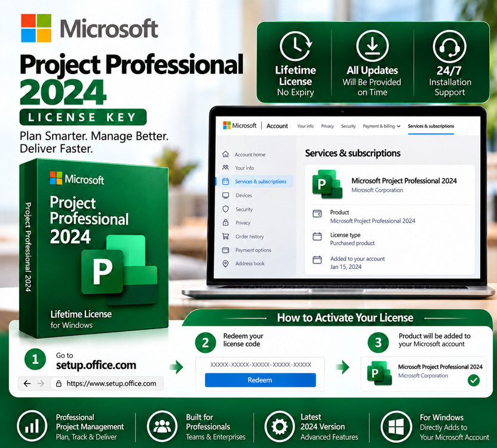Viewport: 497px width, 448px height.
Task: Click the Added to your account calendar icon
Action: 317,260
